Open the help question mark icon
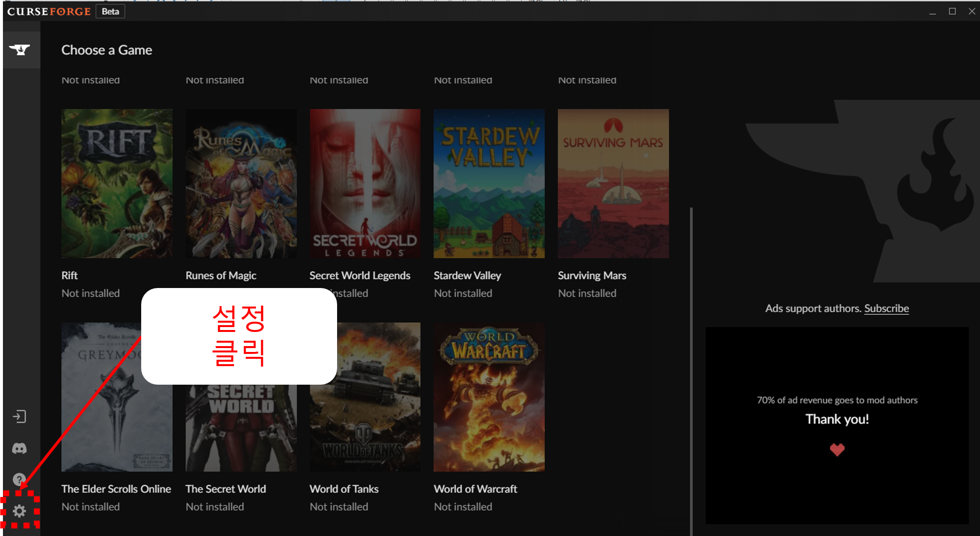 [19, 479]
